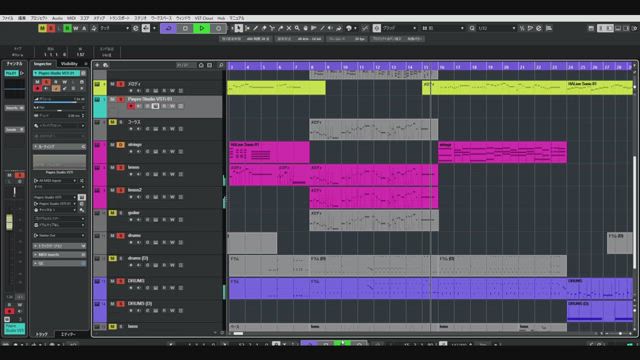Image resolution: width=640 pixels, height=360 pixels.
Task: Switch to the Visibility tab
Action: coord(69,64)
